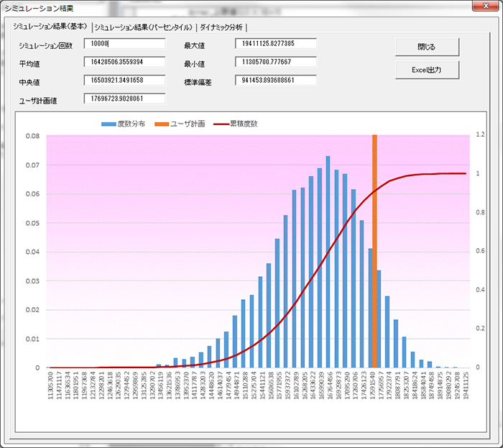The image size is (503, 448).
Task: Click the ユーザ計画値 input field
Action: tap(125, 99)
